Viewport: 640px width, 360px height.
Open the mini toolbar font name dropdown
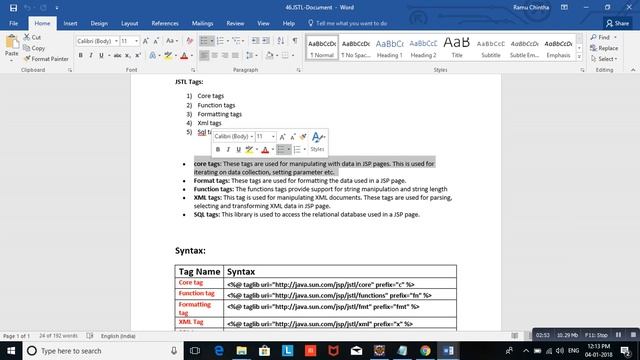tap(252, 136)
